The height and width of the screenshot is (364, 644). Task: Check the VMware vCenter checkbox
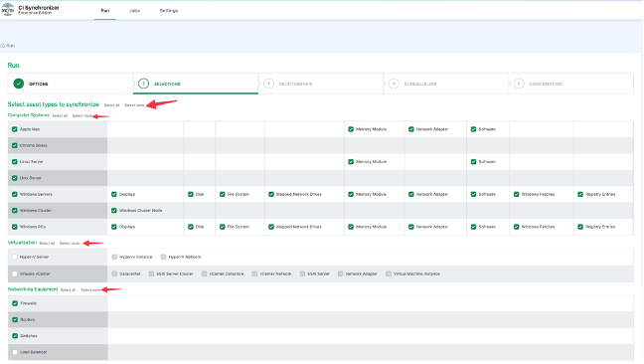point(15,273)
